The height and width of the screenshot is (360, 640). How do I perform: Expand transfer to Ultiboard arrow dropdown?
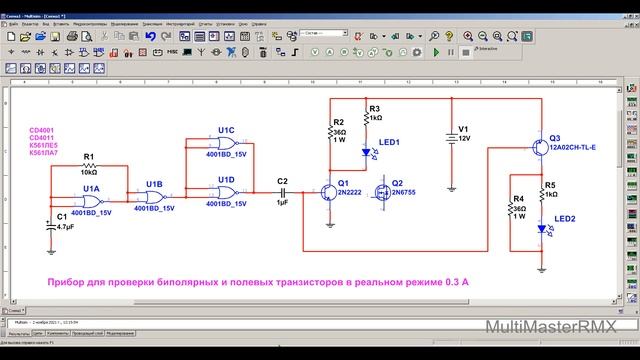click(x=384, y=37)
